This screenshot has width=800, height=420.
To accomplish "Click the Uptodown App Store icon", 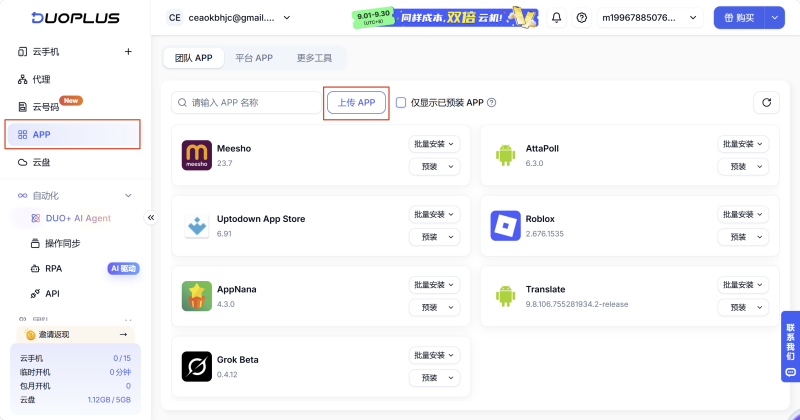I will (x=196, y=226).
